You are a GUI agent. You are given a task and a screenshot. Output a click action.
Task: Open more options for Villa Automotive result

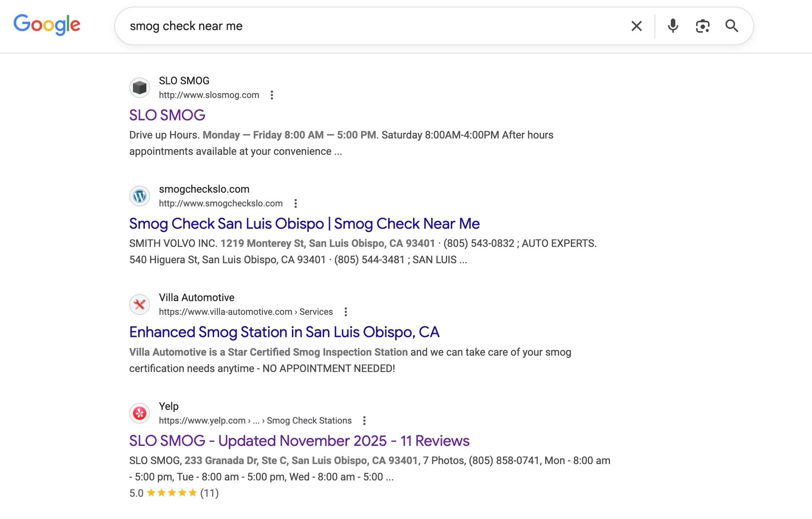[x=346, y=312]
